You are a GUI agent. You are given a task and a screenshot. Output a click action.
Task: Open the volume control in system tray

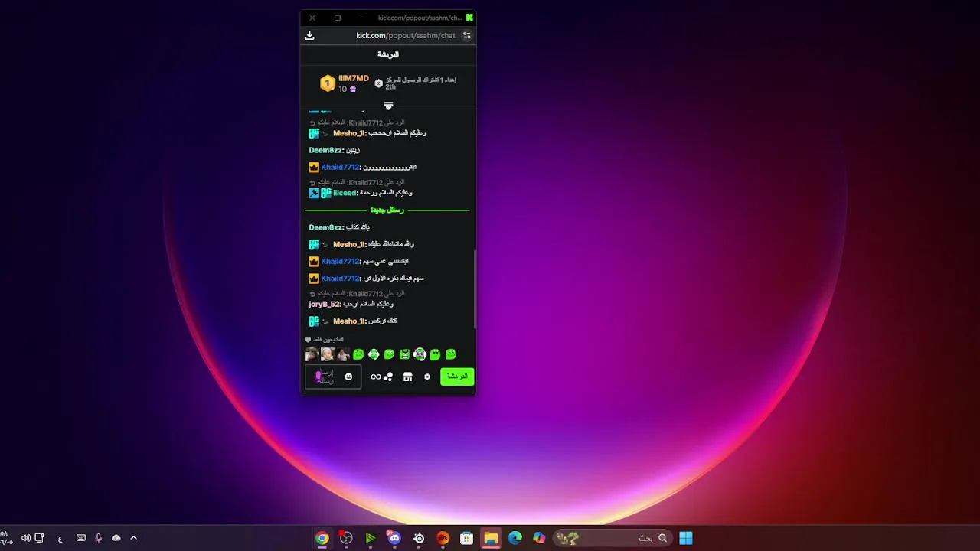[x=26, y=538]
